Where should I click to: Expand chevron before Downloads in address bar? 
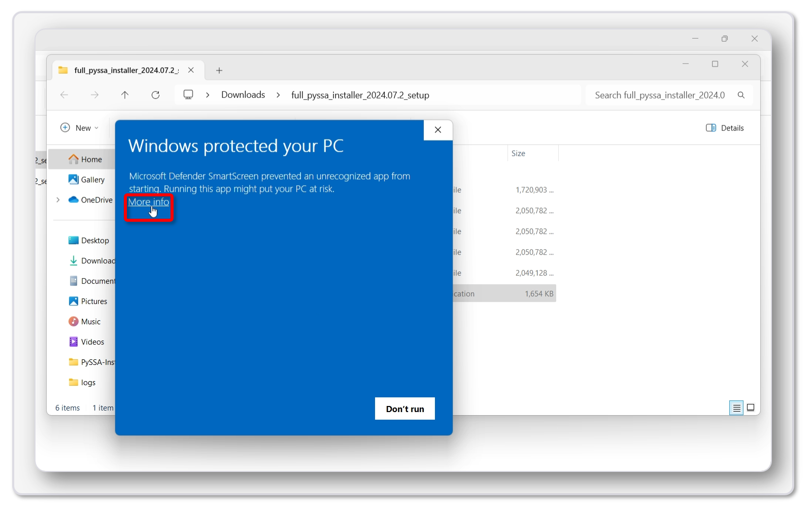(x=208, y=95)
